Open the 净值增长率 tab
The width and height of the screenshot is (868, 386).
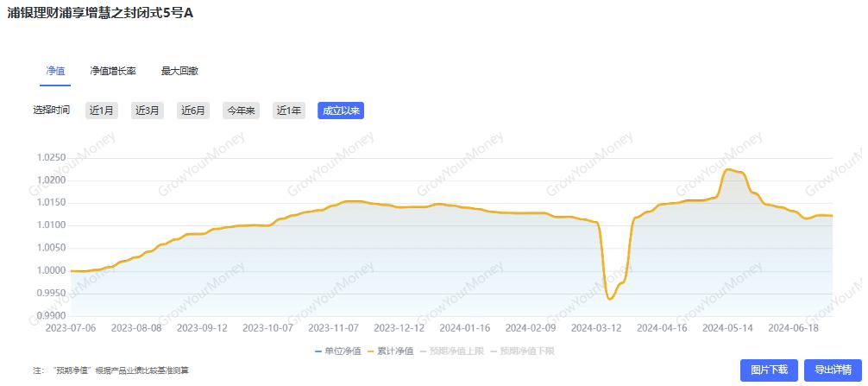click(113, 71)
